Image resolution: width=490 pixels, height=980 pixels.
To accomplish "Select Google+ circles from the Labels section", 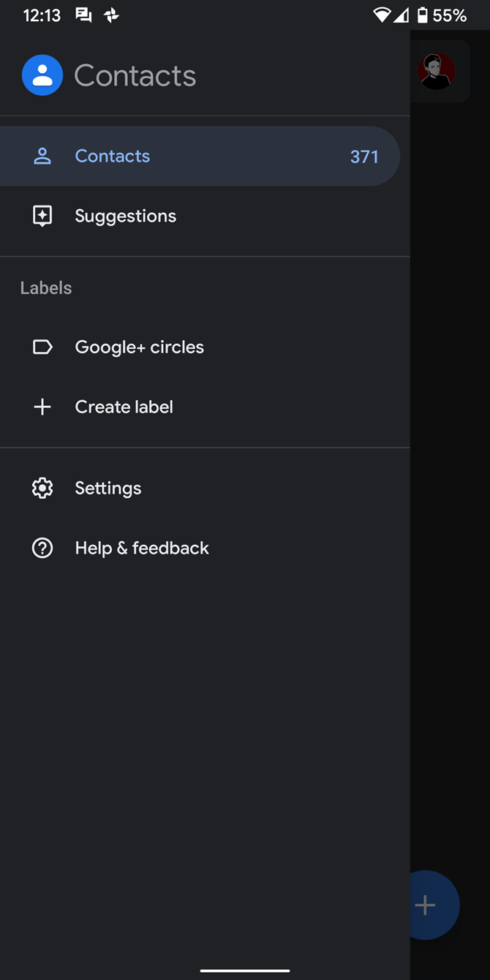I will click(x=139, y=347).
